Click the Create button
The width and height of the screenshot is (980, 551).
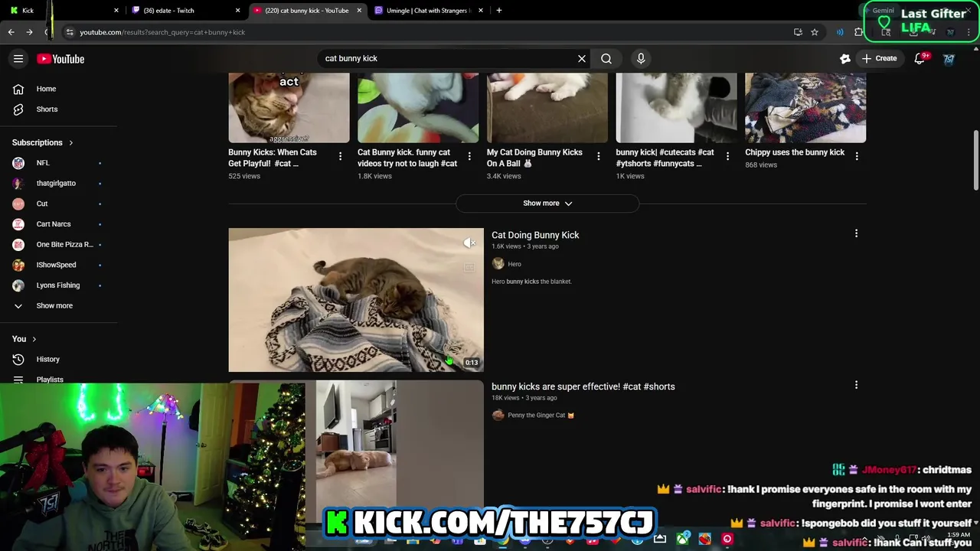pyautogui.click(x=879, y=58)
